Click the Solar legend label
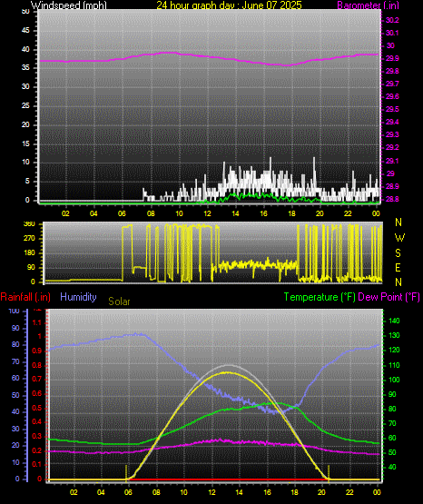 click(119, 301)
